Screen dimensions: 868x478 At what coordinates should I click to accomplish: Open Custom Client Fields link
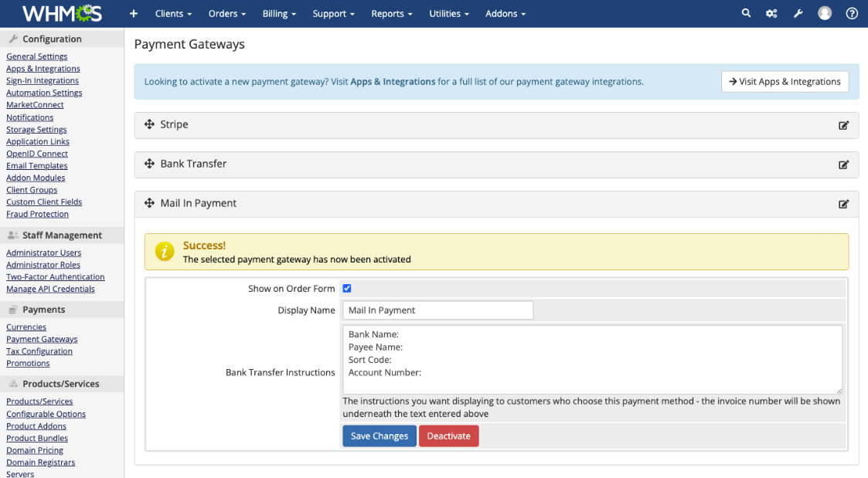44,202
